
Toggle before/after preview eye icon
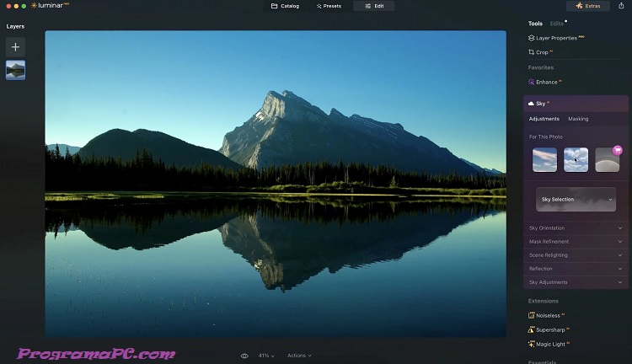coord(244,356)
